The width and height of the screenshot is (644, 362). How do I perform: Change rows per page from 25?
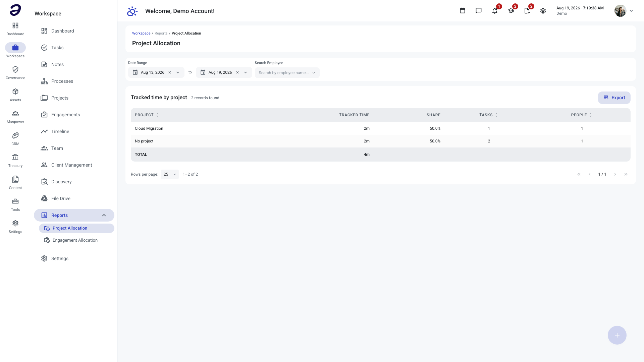(170, 174)
